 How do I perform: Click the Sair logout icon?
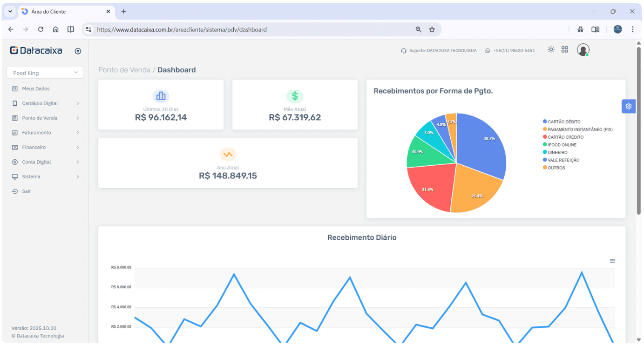click(x=15, y=191)
